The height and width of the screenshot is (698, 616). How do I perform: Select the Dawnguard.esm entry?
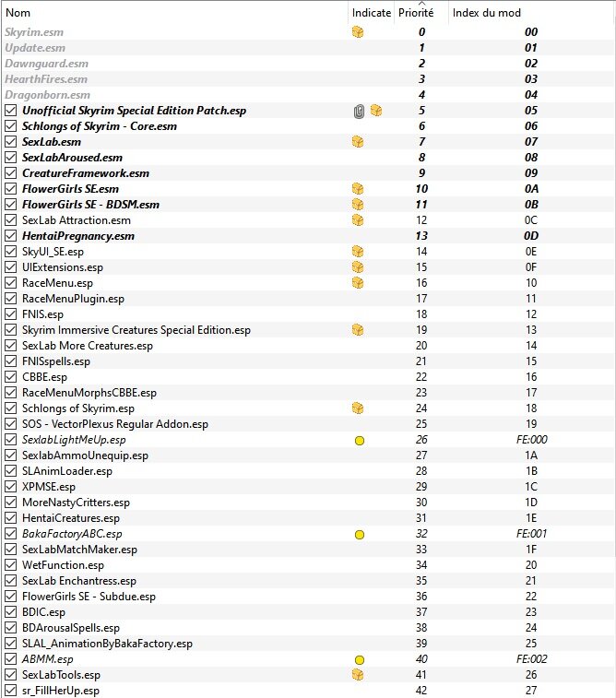coord(308,64)
